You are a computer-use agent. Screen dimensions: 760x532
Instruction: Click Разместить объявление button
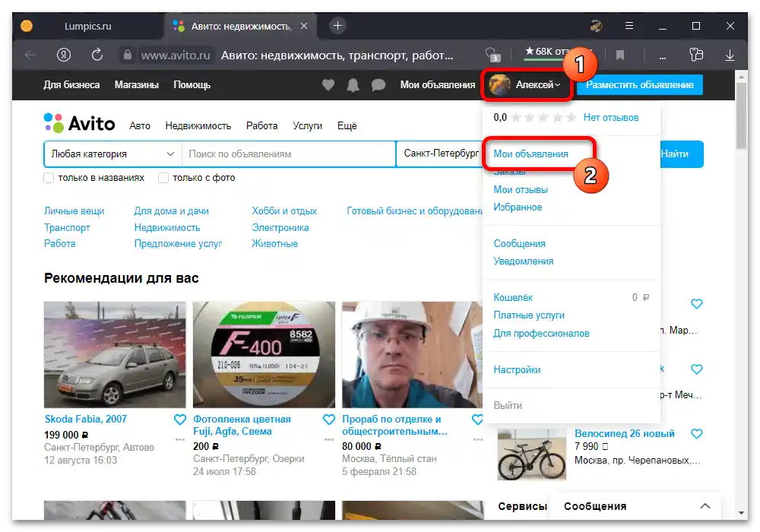click(x=640, y=85)
